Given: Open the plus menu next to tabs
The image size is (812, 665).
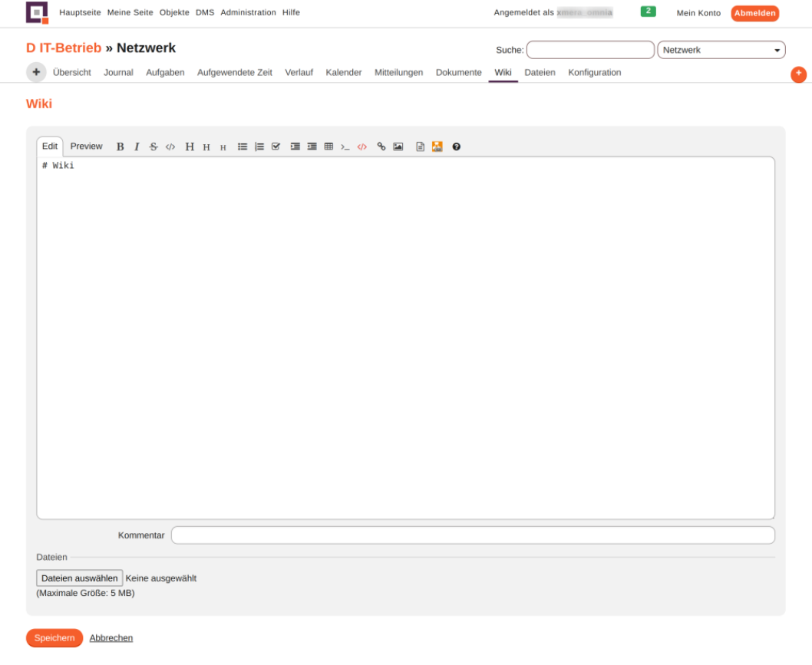Looking at the screenshot, I should point(36,72).
